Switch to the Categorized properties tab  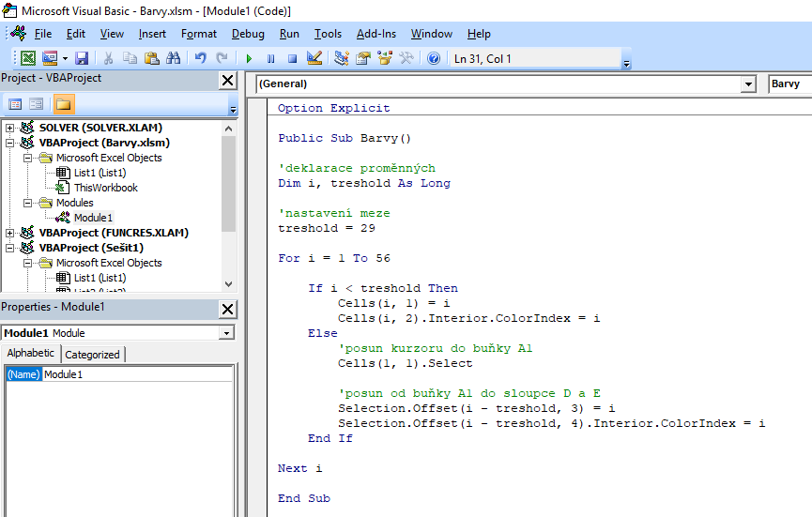92,355
